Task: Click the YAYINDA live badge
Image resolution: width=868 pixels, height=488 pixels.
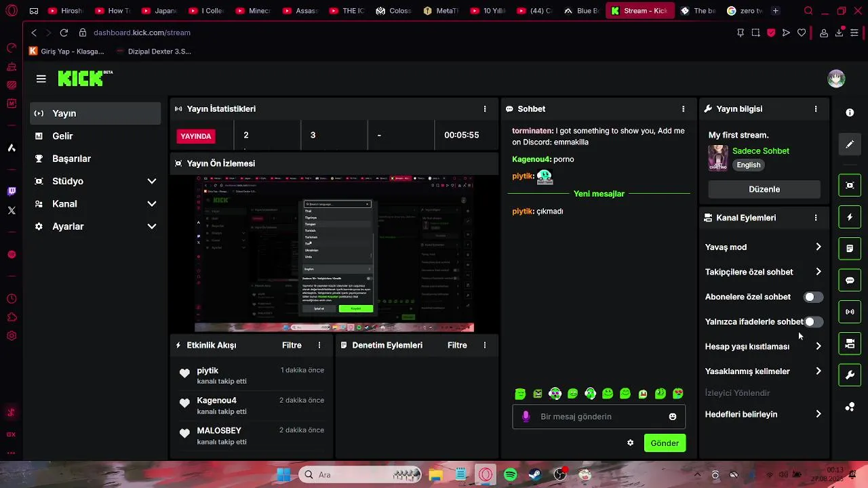Action: 195,136
